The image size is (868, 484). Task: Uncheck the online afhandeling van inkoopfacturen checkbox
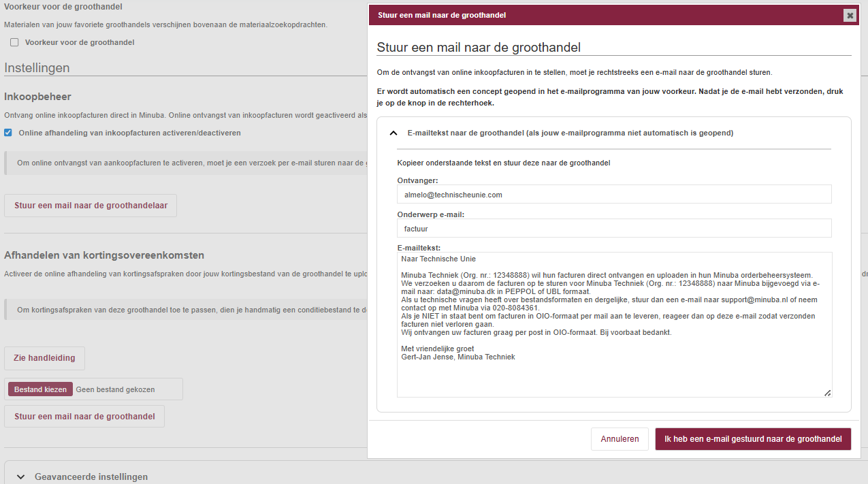click(x=8, y=133)
